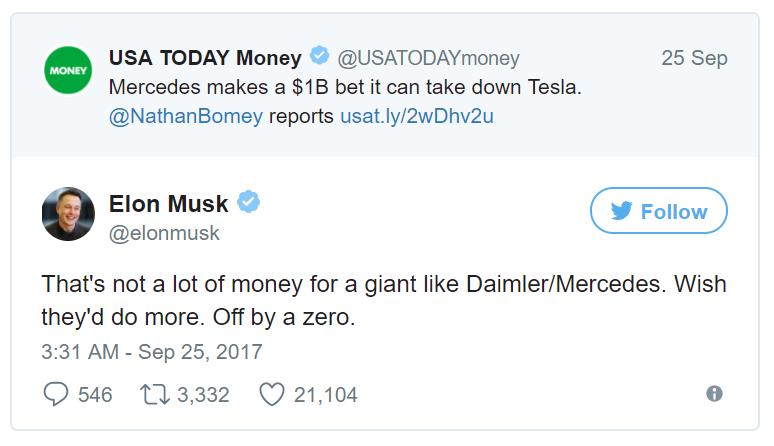The image size is (774, 446).
Task: Open Elon Musk's profile photo
Action: [67, 214]
